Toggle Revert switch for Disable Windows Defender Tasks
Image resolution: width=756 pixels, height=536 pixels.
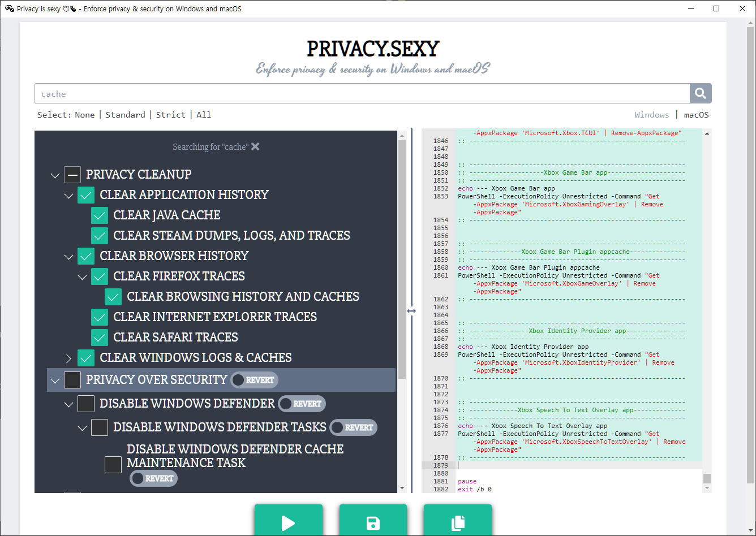pyautogui.click(x=353, y=427)
